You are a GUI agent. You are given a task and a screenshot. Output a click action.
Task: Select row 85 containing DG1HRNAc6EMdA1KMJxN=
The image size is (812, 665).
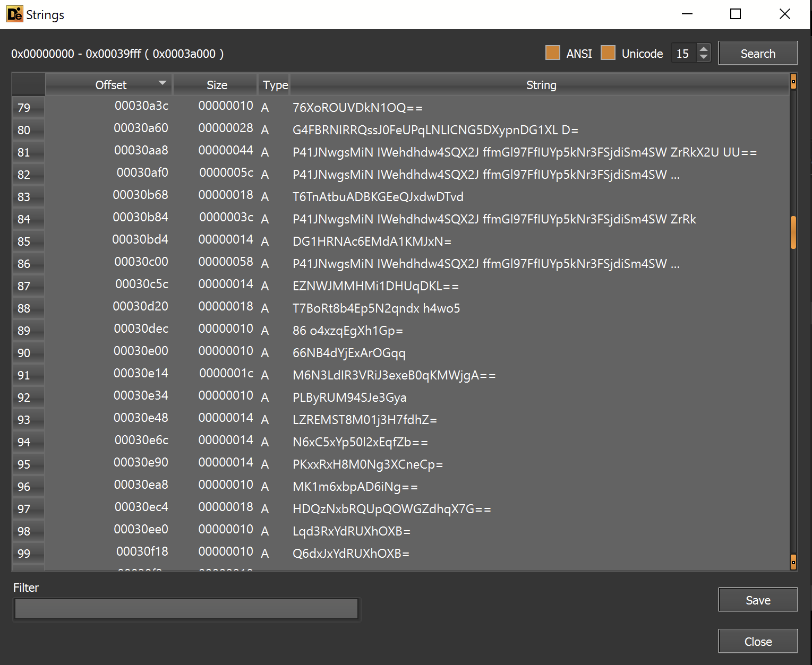(x=372, y=241)
